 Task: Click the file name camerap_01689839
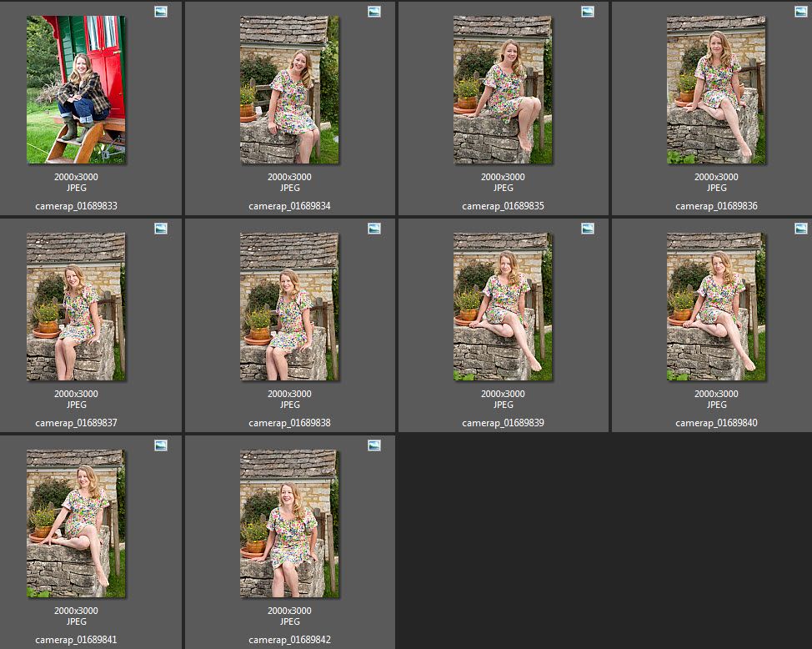(503, 422)
